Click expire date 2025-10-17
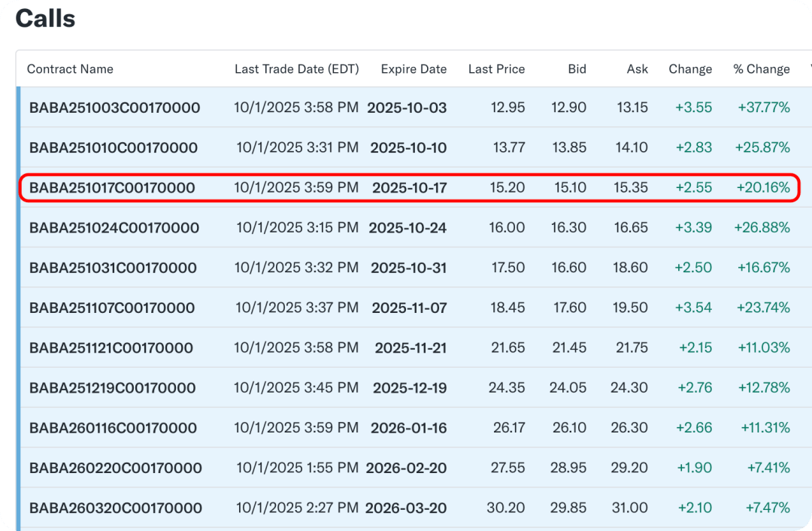Screen dimensions: 812x531 tap(410, 187)
